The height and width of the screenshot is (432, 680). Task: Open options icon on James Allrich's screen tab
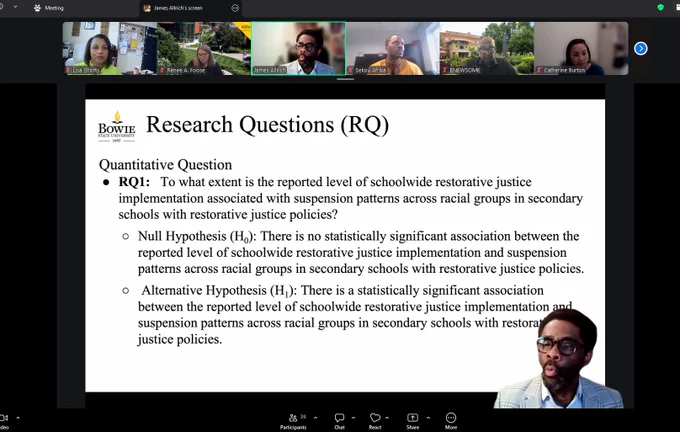[235, 8]
